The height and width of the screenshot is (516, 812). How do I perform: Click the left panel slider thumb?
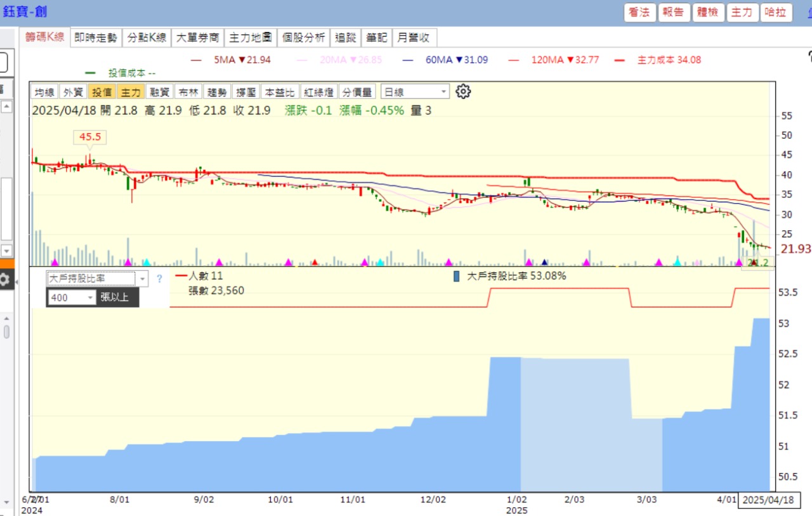[x=6, y=332]
